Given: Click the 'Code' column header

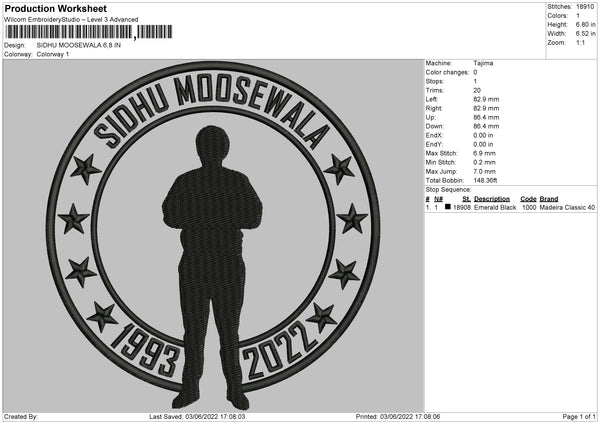Looking at the screenshot, I should point(528,199).
